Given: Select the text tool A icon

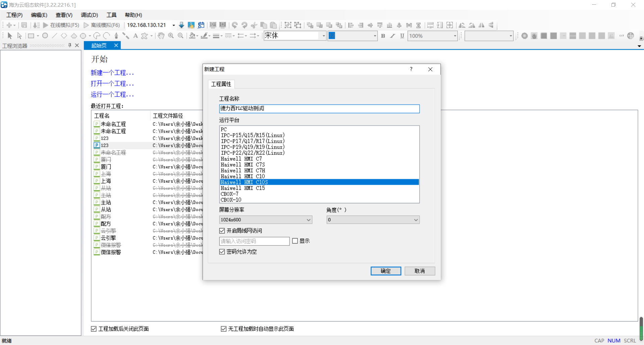Looking at the screenshot, I should (136, 36).
